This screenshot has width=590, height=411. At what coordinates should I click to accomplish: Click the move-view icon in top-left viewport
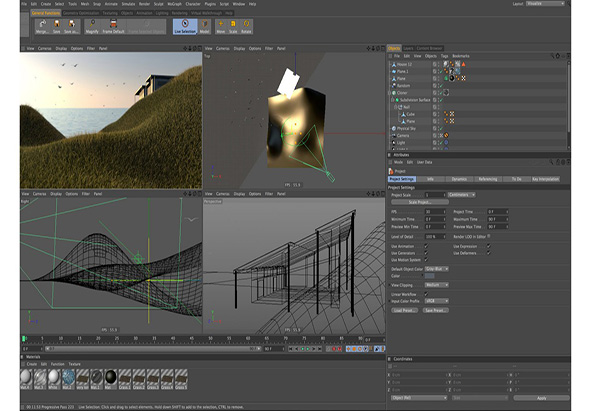185,49
